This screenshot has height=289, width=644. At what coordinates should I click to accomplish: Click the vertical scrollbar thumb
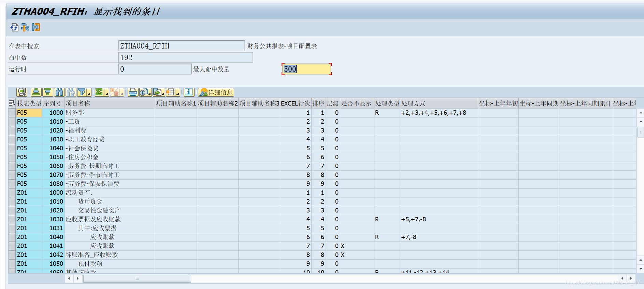(x=641, y=132)
